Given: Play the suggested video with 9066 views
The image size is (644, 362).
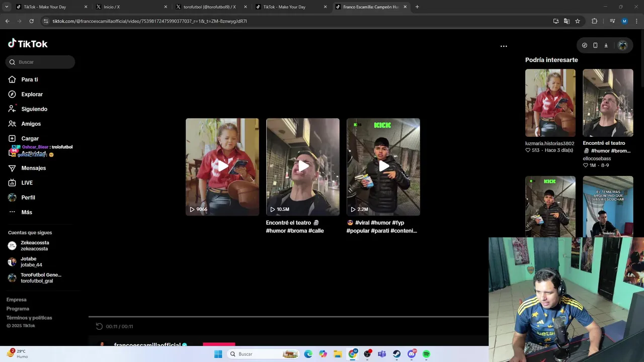Looking at the screenshot, I should pyautogui.click(x=222, y=167).
